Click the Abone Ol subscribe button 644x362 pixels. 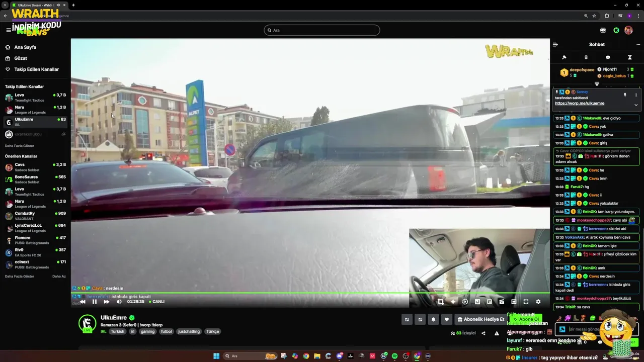coord(526,319)
